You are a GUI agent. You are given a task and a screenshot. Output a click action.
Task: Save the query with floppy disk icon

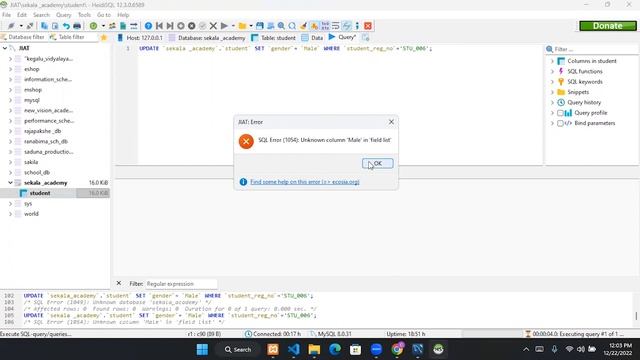[260, 26]
